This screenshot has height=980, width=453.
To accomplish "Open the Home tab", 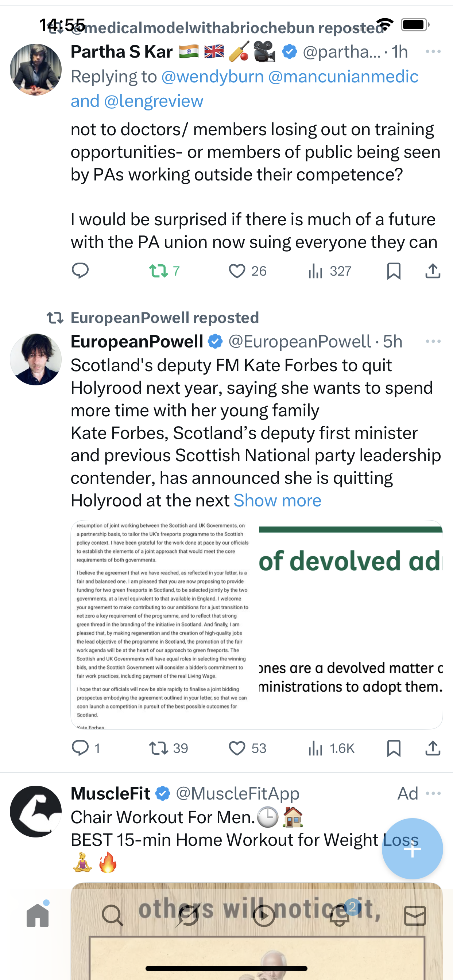I will coord(38,915).
